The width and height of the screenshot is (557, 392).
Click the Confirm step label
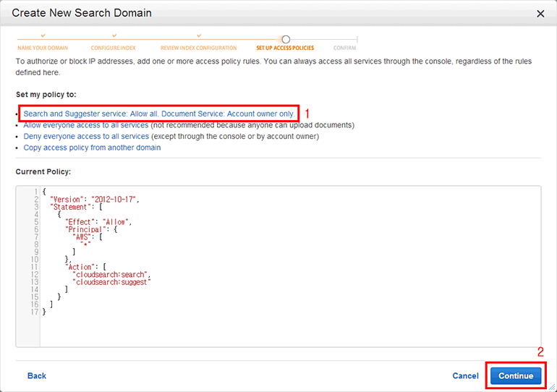pyautogui.click(x=344, y=48)
